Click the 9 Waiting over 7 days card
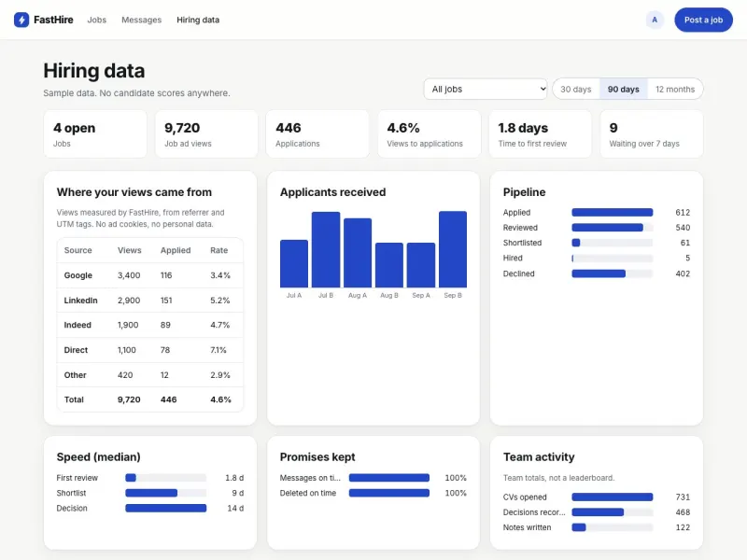The height and width of the screenshot is (560, 747). [652, 133]
